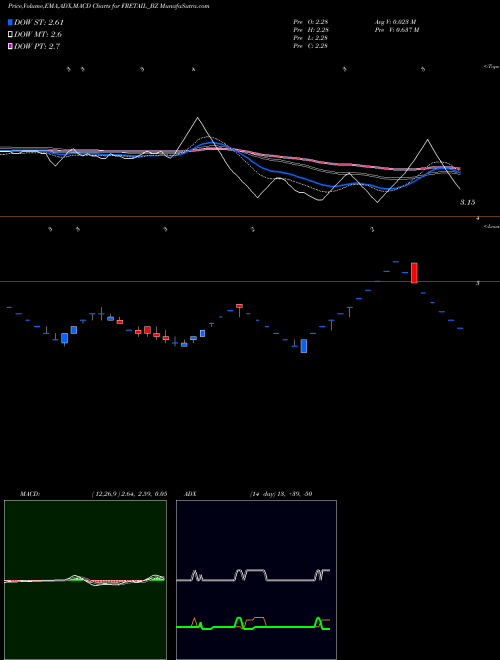Click the 'Pre C: 2.28' close value
500x660 pixels.
click(311, 46)
